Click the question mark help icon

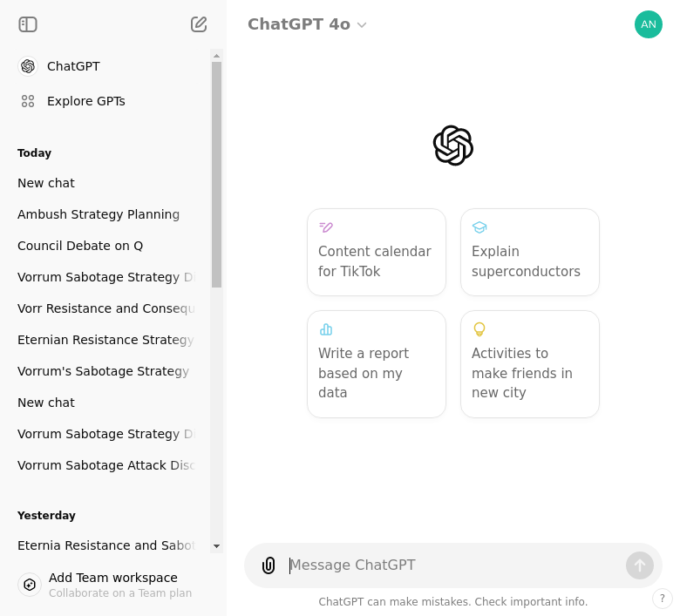[x=663, y=599]
